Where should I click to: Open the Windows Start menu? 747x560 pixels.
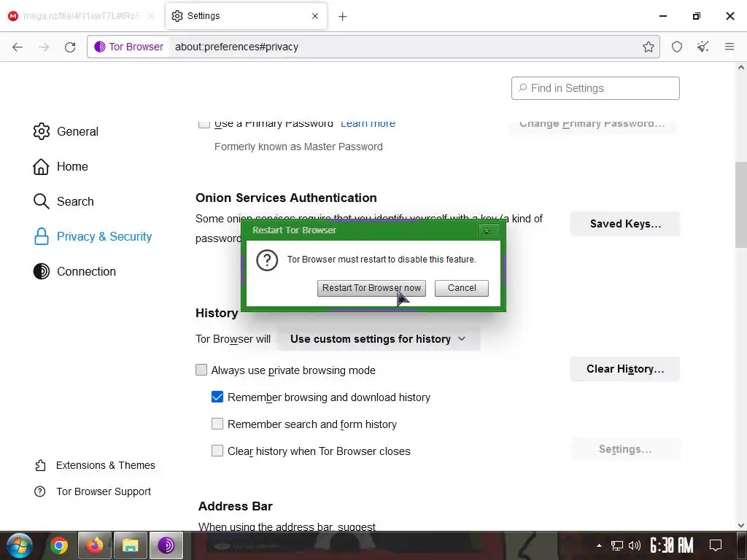(20, 545)
